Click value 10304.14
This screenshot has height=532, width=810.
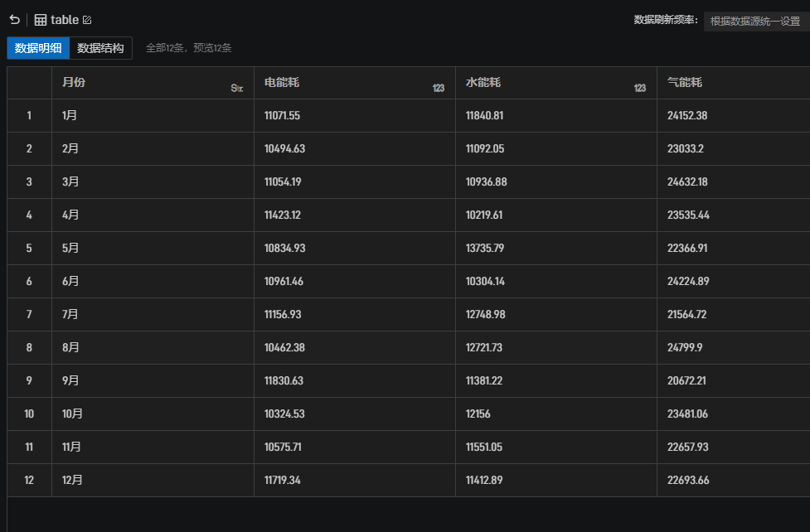pyautogui.click(x=485, y=281)
